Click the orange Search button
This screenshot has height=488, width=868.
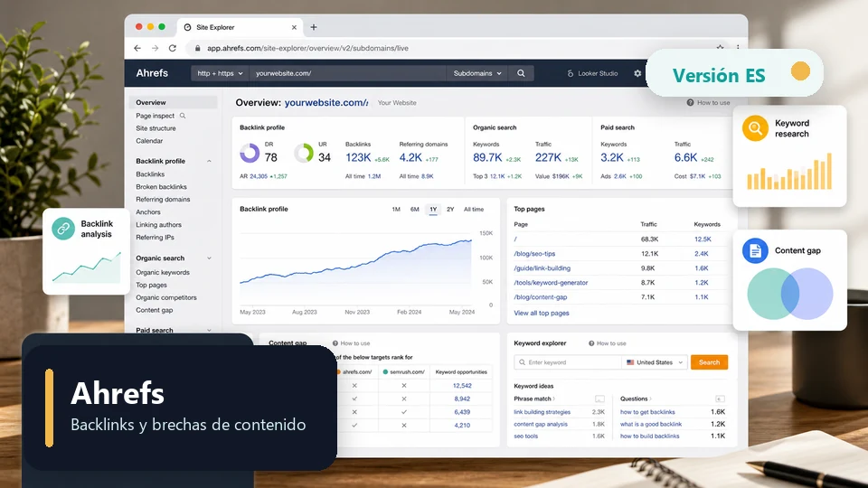click(x=709, y=362)
